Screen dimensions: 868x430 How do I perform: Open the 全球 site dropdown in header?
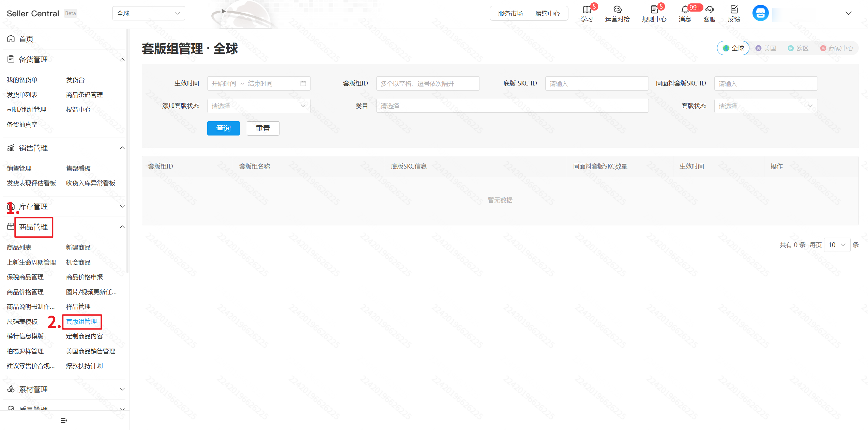(x=149, y=13)
